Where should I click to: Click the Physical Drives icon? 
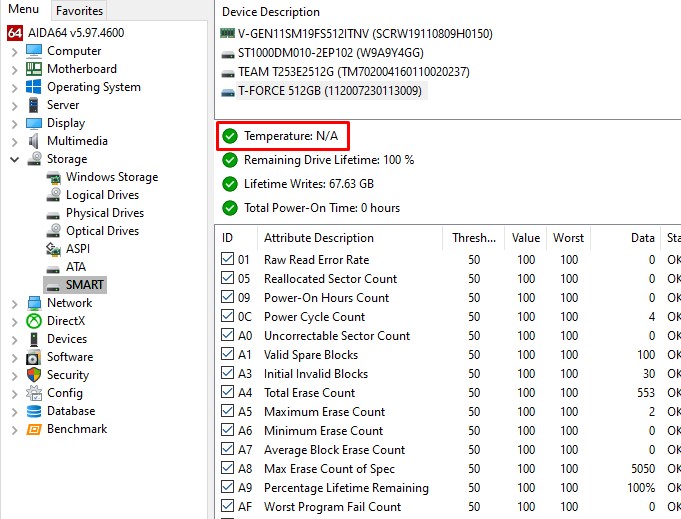[x=53, y=215]
